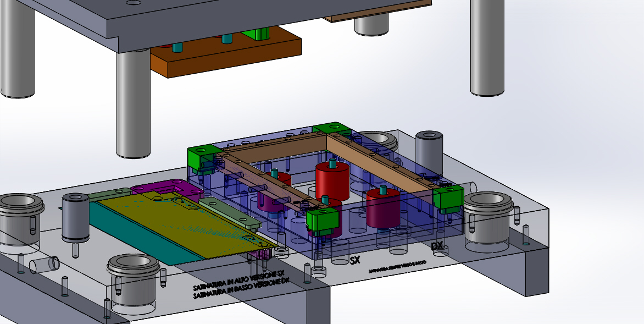
Task: Select the largest red cylinder inside the frame
Action: [332, 180]
